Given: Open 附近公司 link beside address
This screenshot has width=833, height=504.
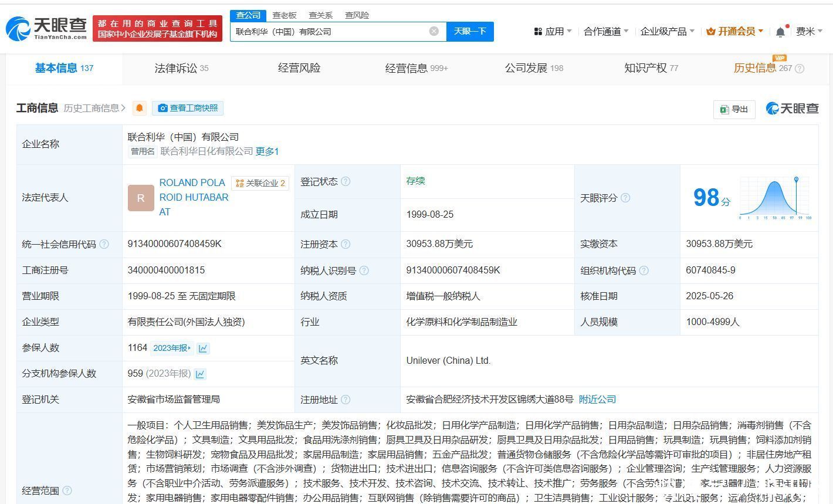Looking at the screenshot, I should (597, 400).
